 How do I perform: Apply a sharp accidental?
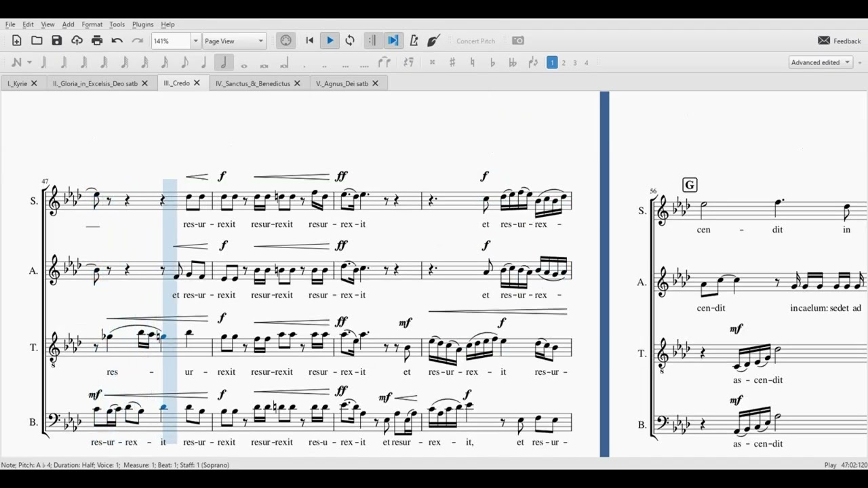pos(452,62)
